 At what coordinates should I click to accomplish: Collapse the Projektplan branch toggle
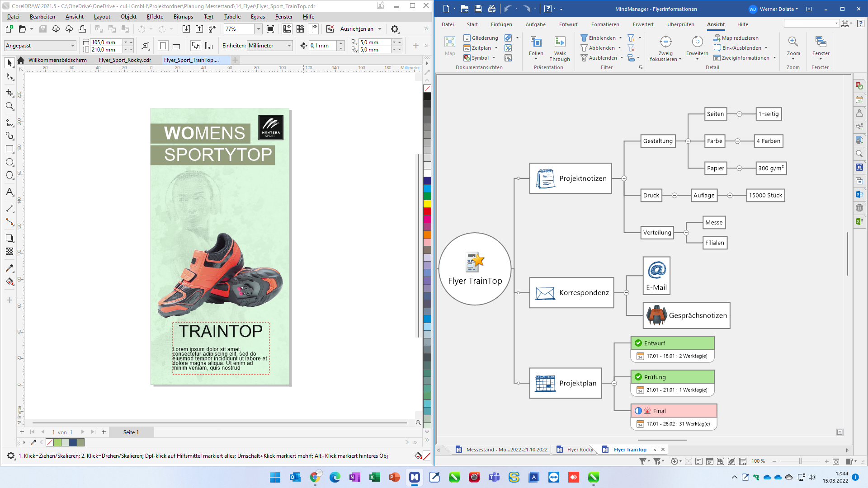click(x=614, y=383)
